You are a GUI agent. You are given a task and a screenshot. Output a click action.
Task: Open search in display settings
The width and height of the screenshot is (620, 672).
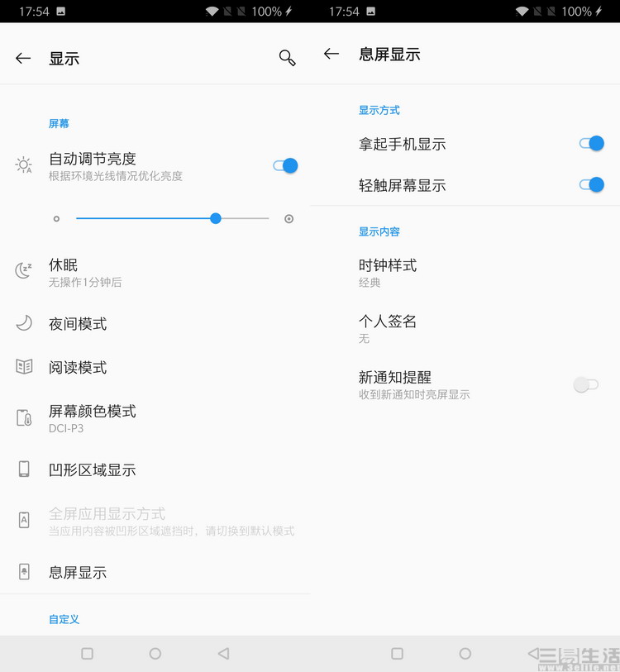[x=287, y=58]
